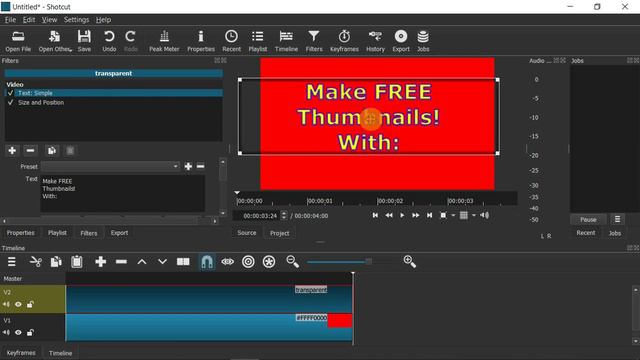The width and height of the screenshot is (640, 360).
Task: Click the Open Other toolbar icon
Action: tap(55, 41)
